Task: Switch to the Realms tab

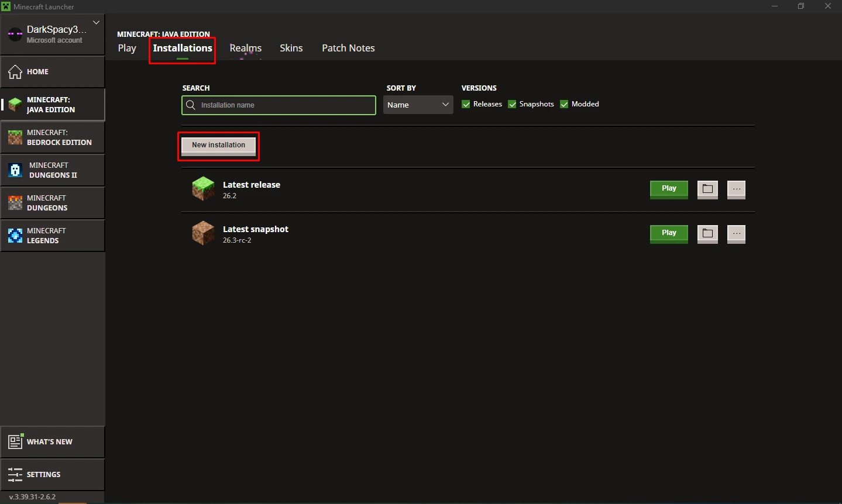Action: click(246, 48)
